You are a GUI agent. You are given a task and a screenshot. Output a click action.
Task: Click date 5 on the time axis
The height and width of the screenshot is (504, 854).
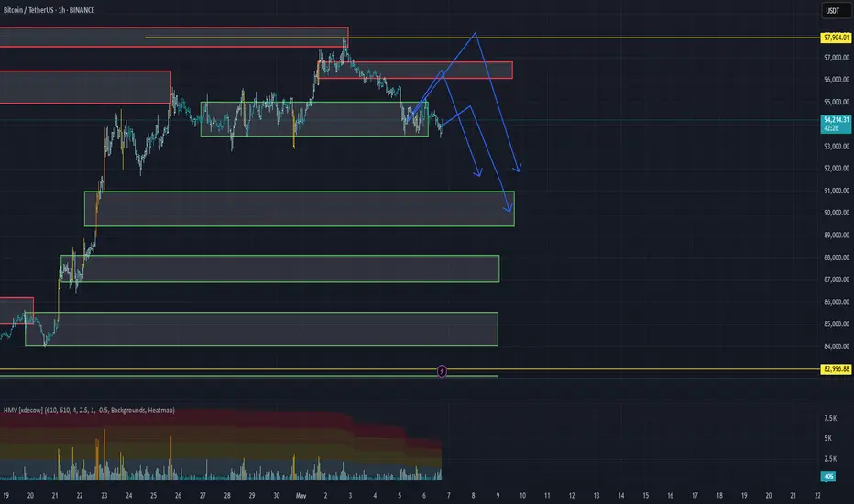tap(400, 495)
